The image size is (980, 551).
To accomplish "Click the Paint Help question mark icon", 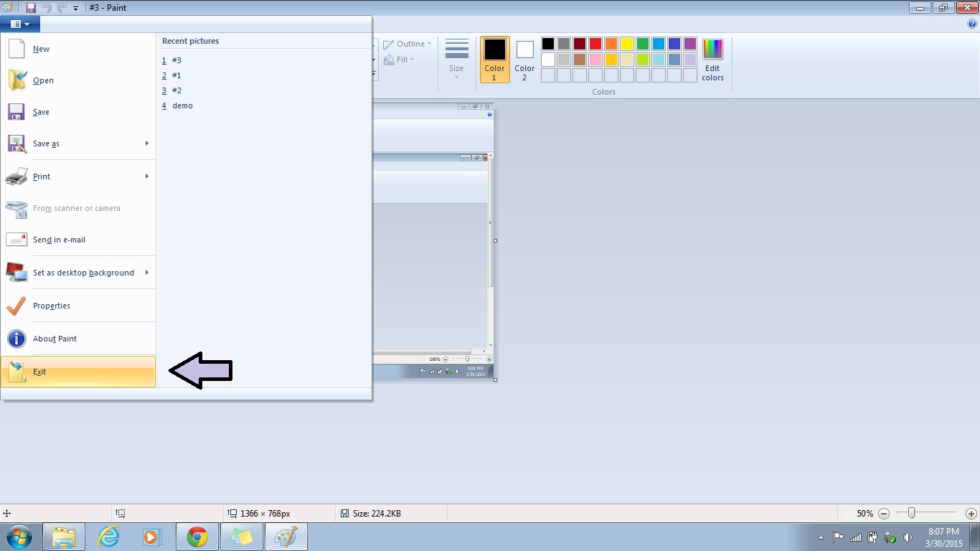I will click(x=972, y=24).
